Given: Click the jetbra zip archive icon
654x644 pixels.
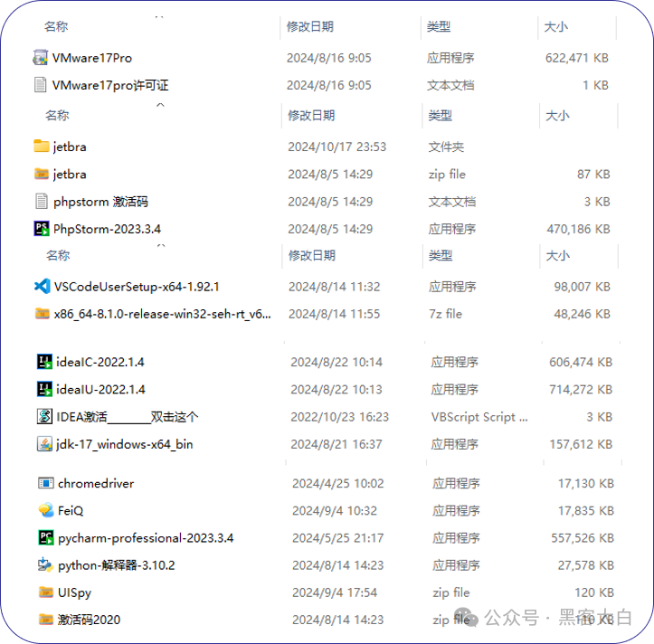Looking at the screenshot, I should click(42, 174).
